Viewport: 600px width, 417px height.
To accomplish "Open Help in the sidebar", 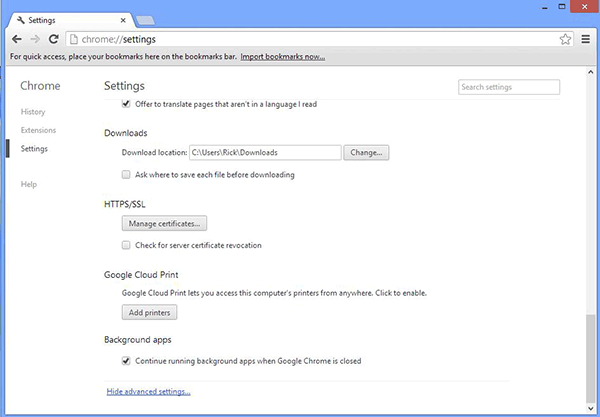I will pyautogui.click(x=29, y=184).
